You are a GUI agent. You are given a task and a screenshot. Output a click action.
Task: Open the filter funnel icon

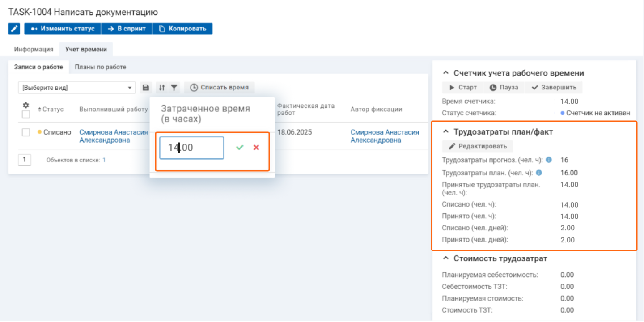coord(174,88)
